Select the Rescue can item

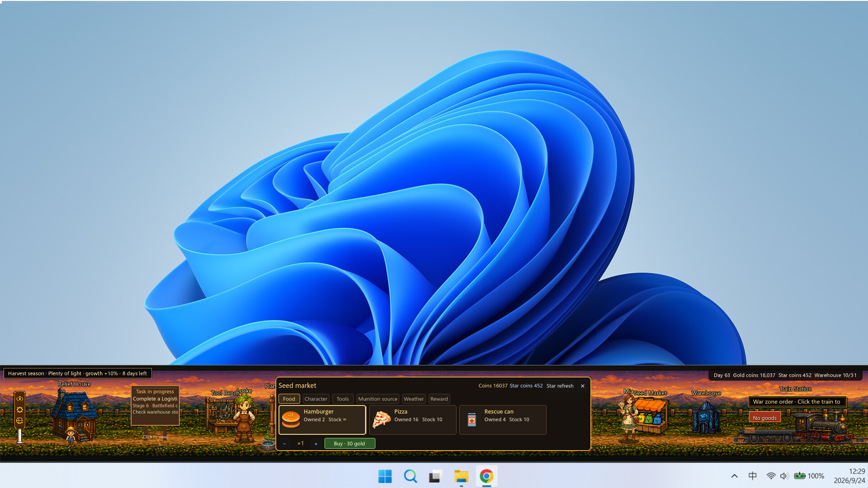coord(503,419)
